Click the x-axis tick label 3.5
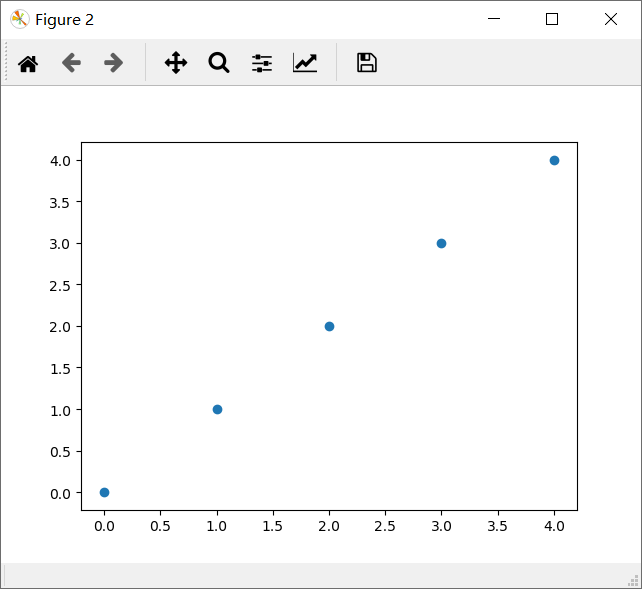The height and width of the screenshot is (589, 642). point(497,526)
